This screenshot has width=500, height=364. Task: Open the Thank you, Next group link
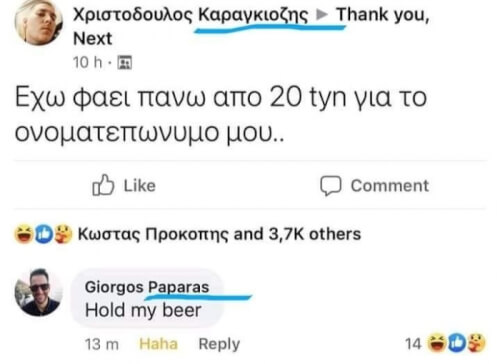(x=383, y=15)
